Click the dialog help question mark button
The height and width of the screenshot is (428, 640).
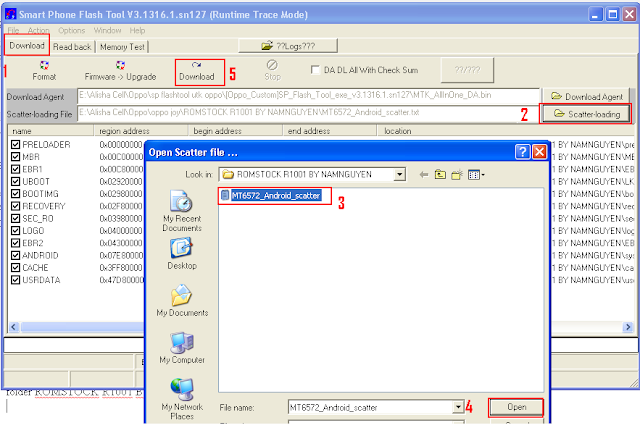pyautogui.click(x=522, y=152)
